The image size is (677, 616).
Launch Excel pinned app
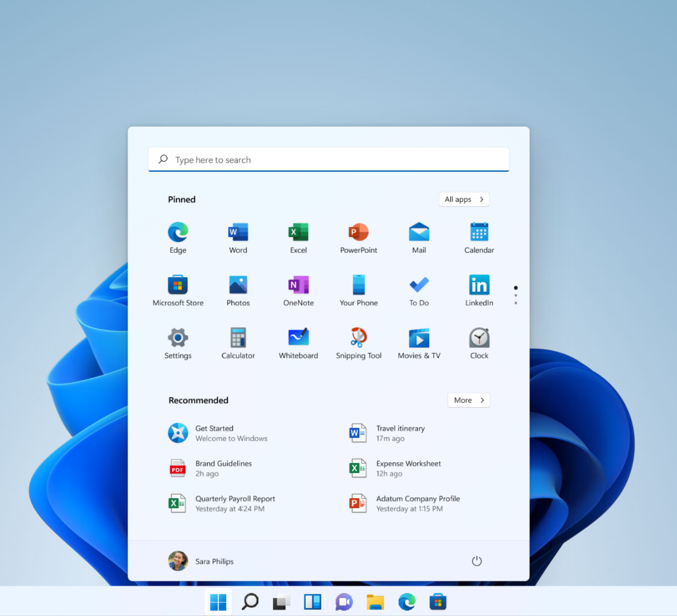click(x=298, y=237)
